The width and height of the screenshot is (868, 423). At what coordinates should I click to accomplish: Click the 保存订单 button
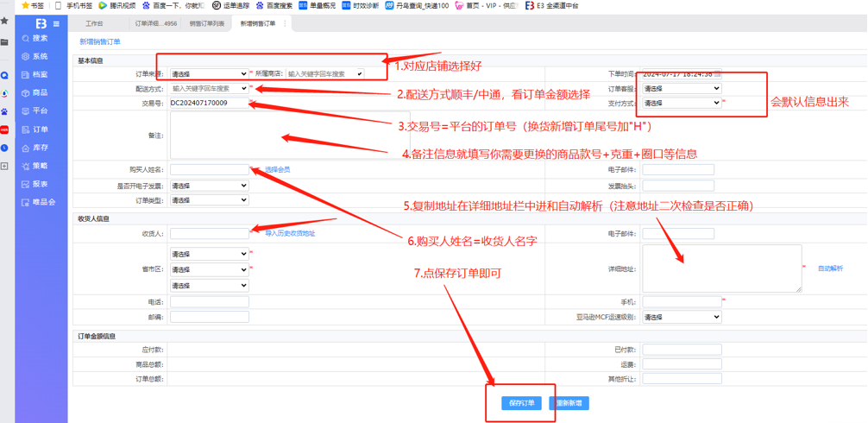521,403
